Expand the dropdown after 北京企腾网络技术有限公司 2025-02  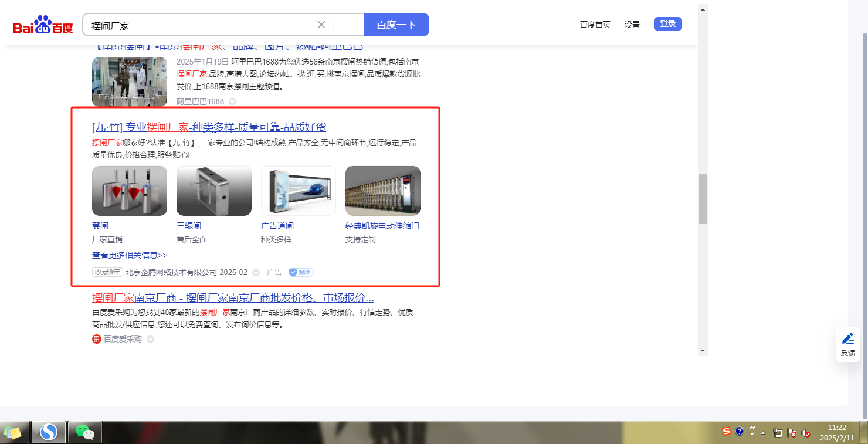coord(256,273)
